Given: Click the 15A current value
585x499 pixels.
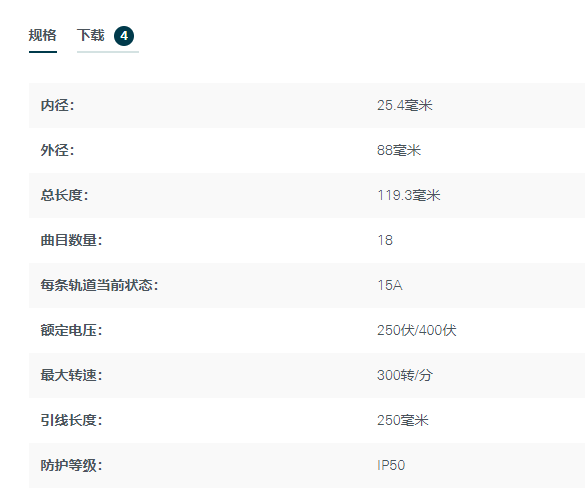Looking at the screenshot, I should point(390,286).
